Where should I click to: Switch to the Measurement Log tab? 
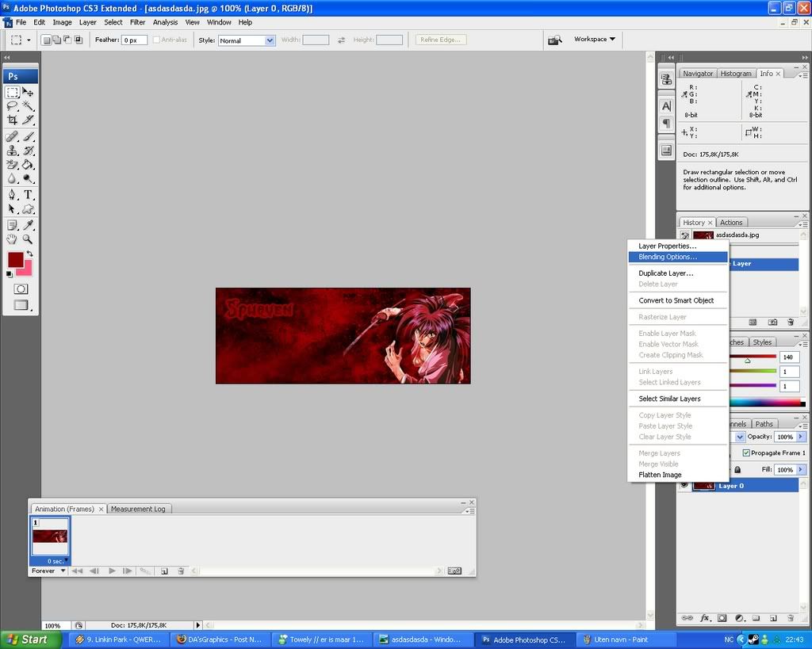tap(138, 509)
